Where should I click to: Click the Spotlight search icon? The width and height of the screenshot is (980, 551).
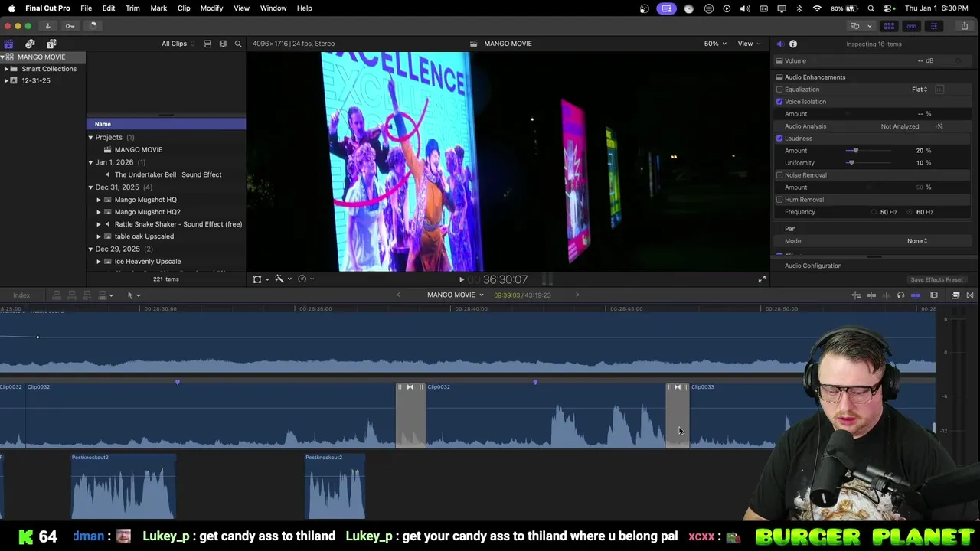click(871, 8)
